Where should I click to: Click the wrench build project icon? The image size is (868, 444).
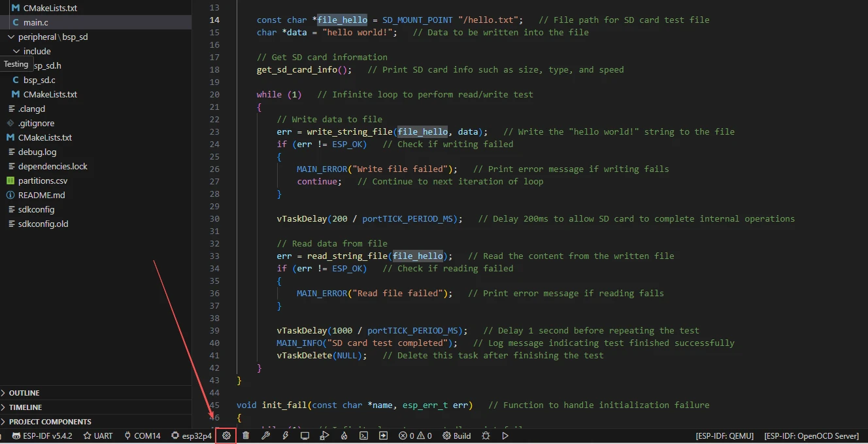click(265, 435)
